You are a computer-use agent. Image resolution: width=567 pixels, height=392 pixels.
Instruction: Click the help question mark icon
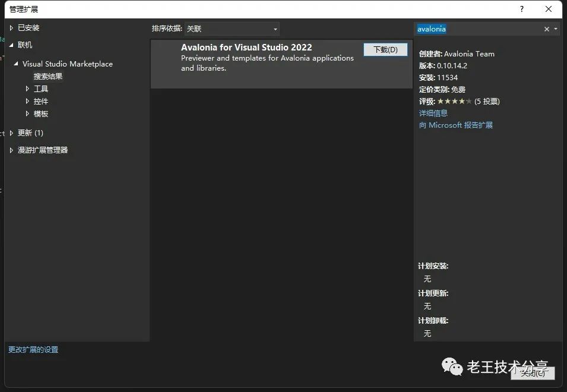pos(521,9)
